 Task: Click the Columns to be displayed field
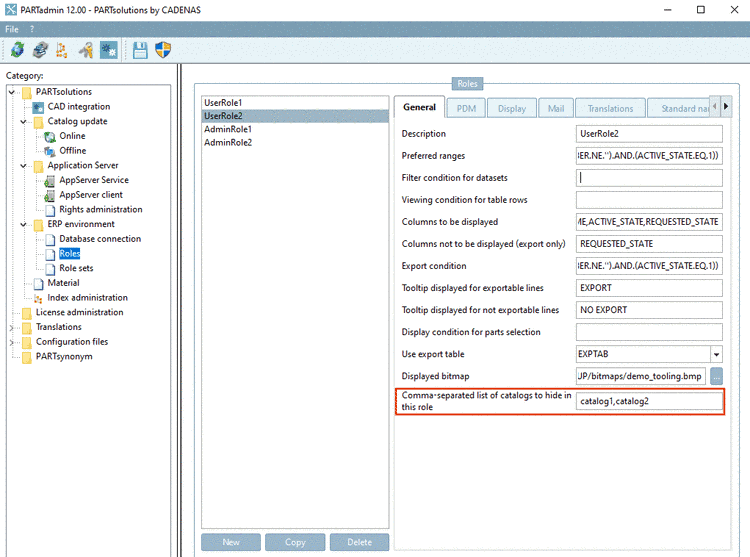click(649, 222)
